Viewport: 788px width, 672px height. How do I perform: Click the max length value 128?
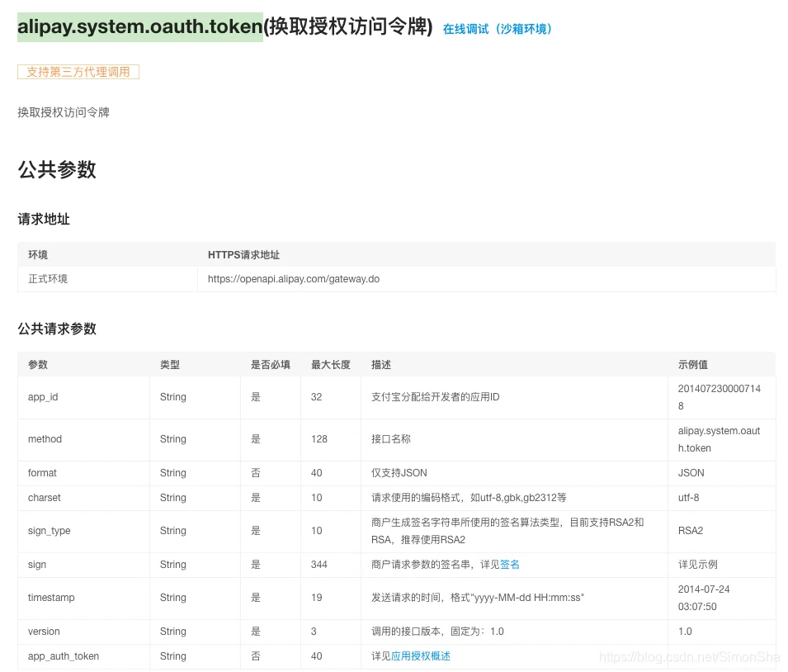point(319,439)
